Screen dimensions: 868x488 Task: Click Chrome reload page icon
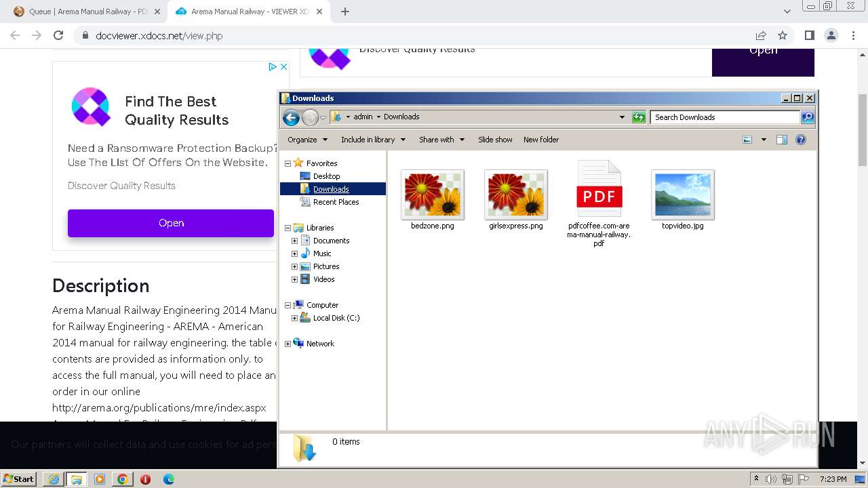click(58, 35)
